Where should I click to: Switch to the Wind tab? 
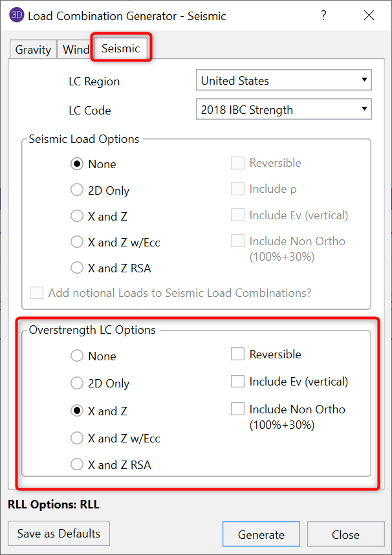click(x=76, y=50)
